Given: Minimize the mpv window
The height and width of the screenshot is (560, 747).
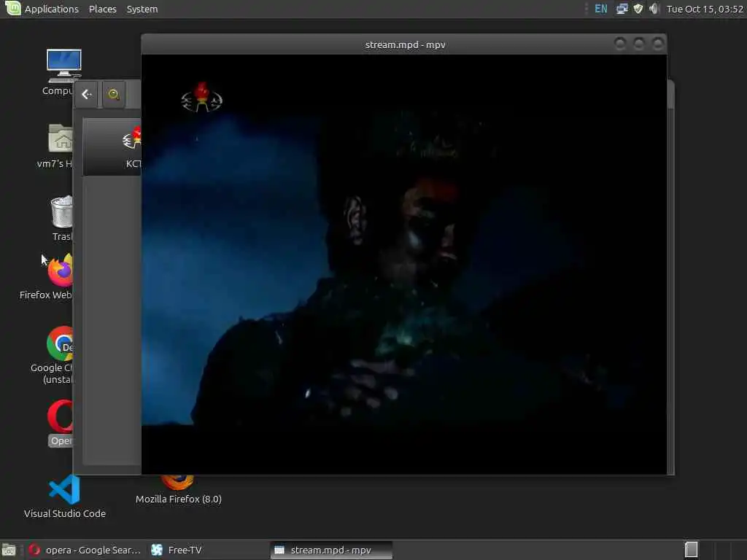Looking at the screenshot, I should click(x=620, y=44).
